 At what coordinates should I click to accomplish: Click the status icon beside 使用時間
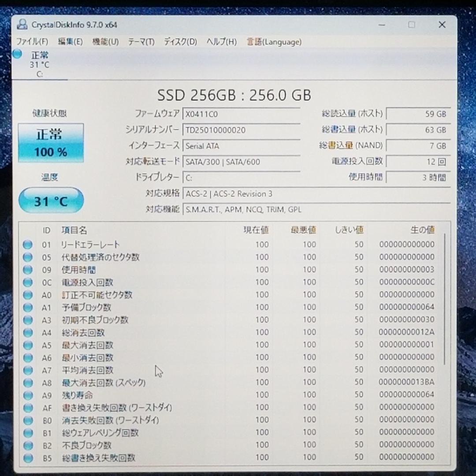point(27,270)
